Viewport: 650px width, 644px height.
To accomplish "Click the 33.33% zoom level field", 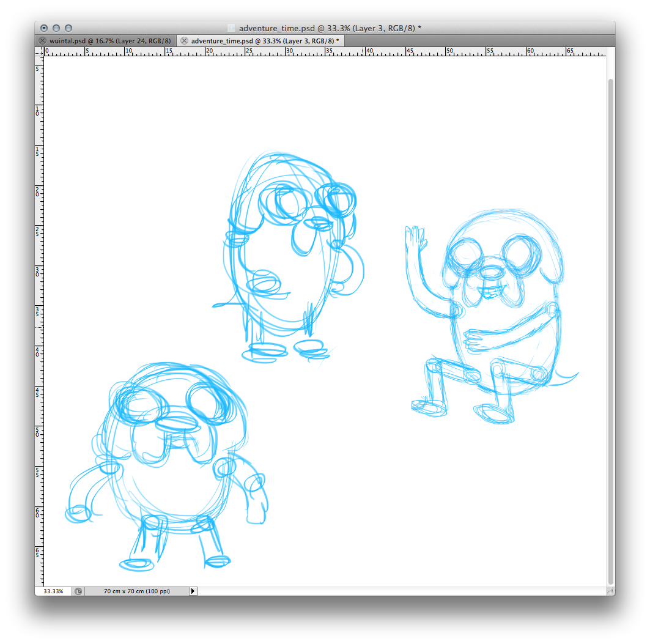I will pos(53,591).
